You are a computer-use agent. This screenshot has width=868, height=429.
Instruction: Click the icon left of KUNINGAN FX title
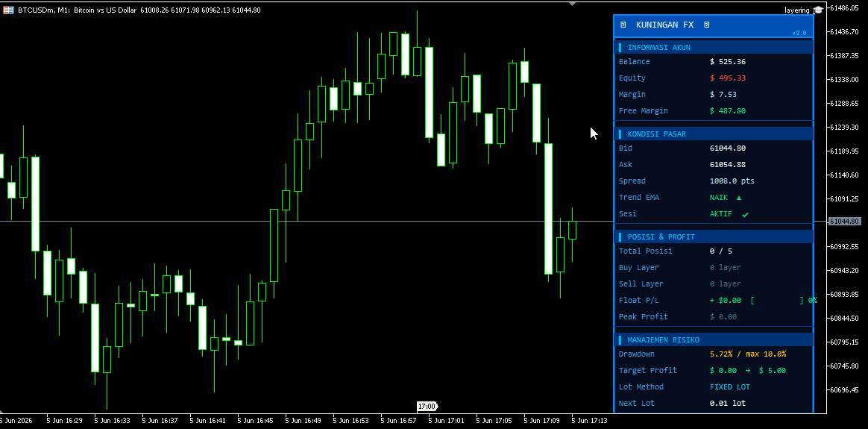[x=623, y=25]
